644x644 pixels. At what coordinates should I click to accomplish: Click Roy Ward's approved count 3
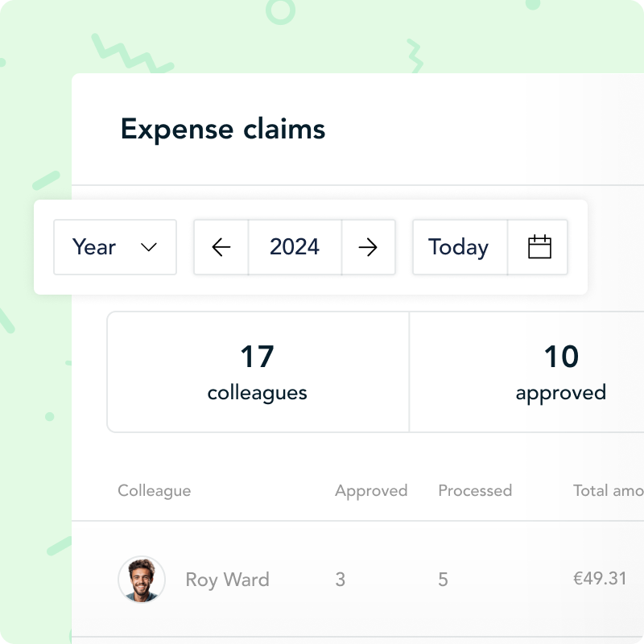[341, 580]
